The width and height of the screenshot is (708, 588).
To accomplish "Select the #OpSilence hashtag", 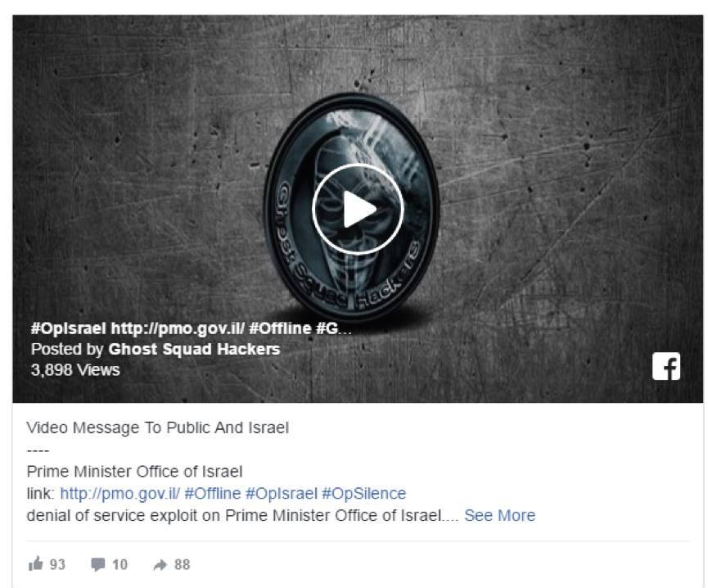I will 363,493.
